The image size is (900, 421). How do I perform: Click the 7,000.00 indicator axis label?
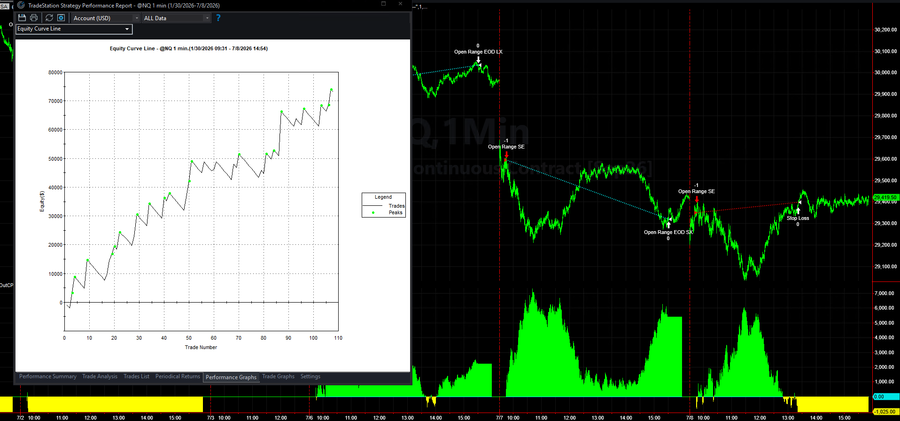885,293
